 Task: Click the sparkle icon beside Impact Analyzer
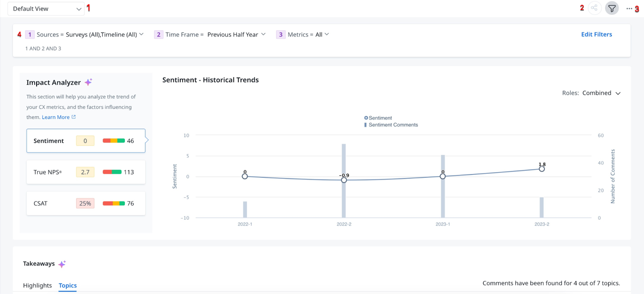coord(88,82)
